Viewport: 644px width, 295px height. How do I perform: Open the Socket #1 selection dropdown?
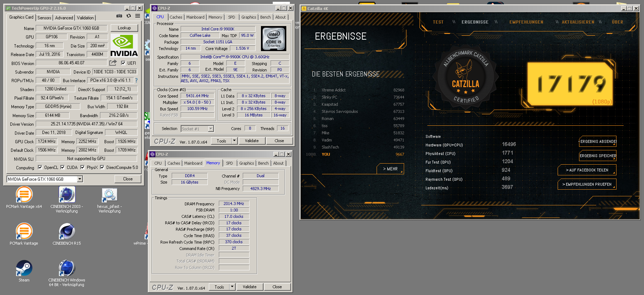(211, 129)
